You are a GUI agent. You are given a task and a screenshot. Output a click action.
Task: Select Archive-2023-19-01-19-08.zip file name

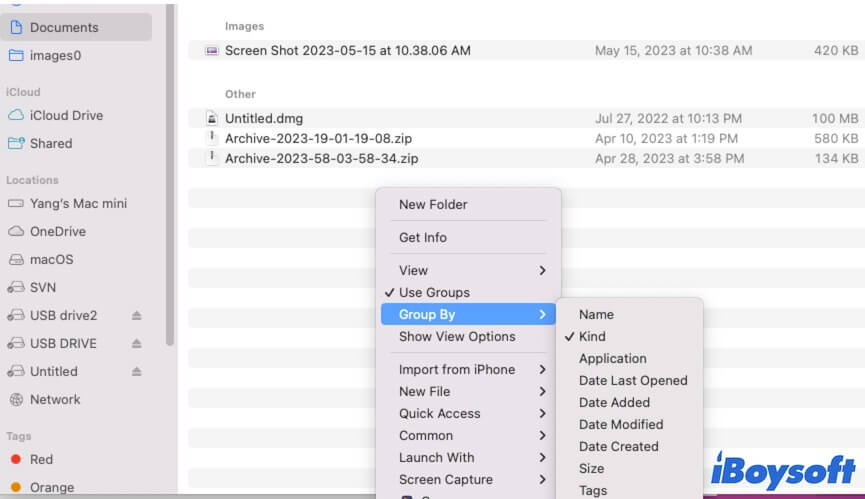[x=318, y=138]
